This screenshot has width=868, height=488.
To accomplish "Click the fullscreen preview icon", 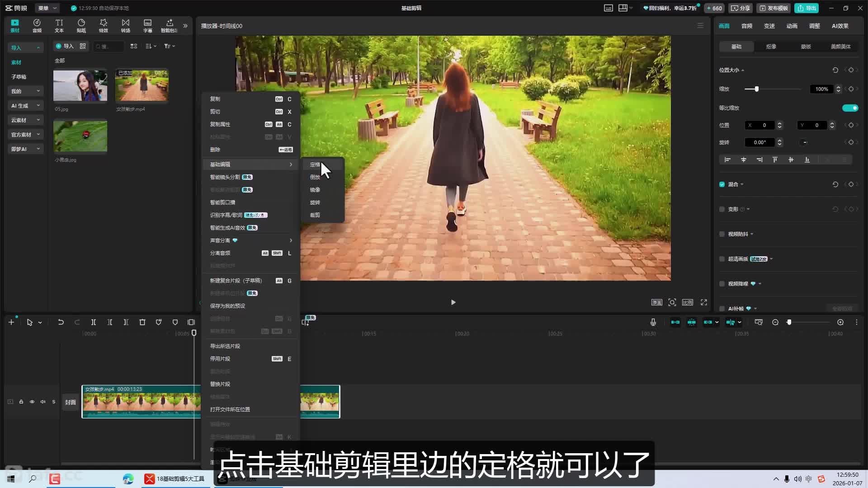I will pos(704,302).
